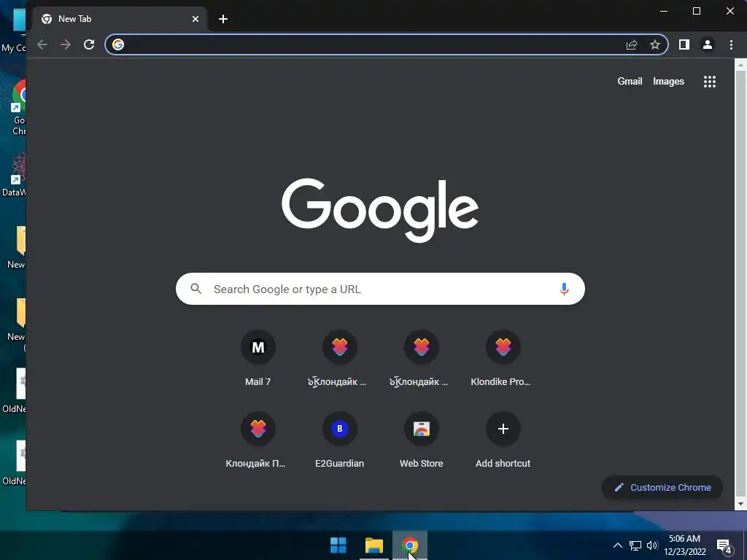The width and height of the screenshot is (747, 560).
Task: Open the Клондайк П... shortcut
Action: coord(258,440)
